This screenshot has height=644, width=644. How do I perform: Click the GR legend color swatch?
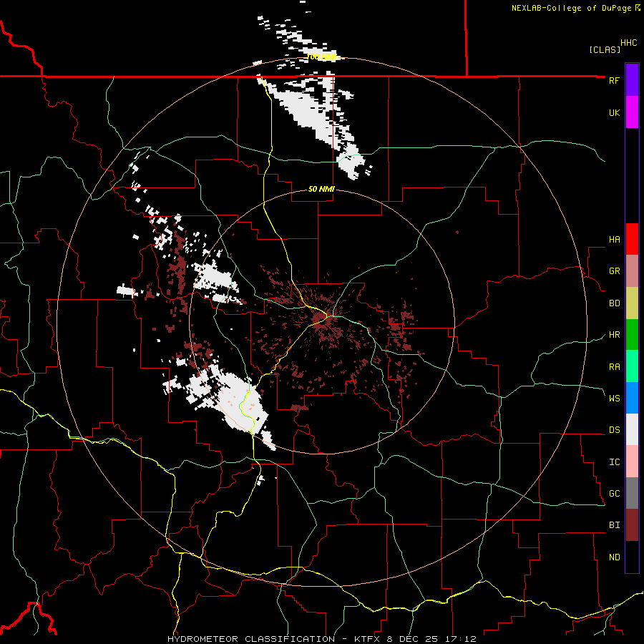(632, 271)
